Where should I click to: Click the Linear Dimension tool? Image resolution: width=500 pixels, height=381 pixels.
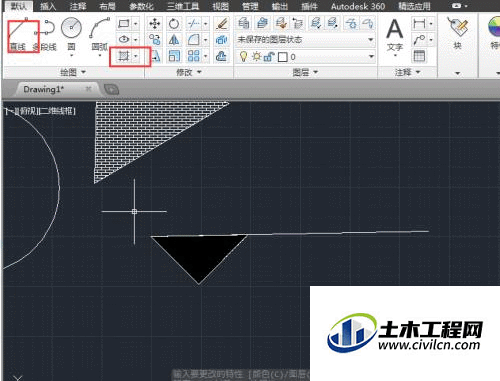pyautogui.click(x=419, y=24)
